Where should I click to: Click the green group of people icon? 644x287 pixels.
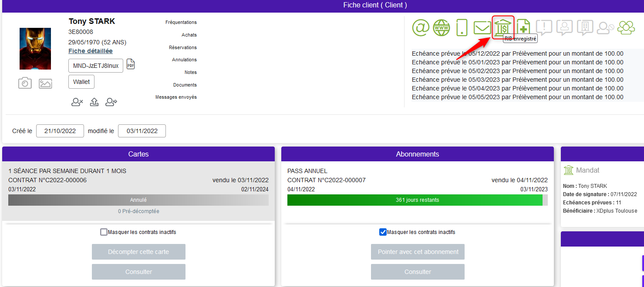(x=626, y=27)
